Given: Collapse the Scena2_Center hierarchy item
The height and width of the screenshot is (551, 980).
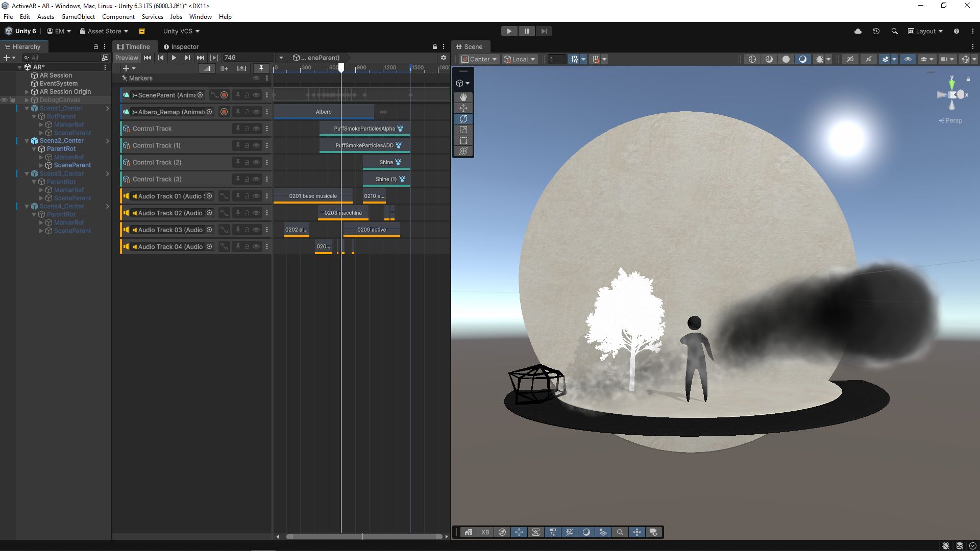Looking at the screenshot, I should [27, 141].
